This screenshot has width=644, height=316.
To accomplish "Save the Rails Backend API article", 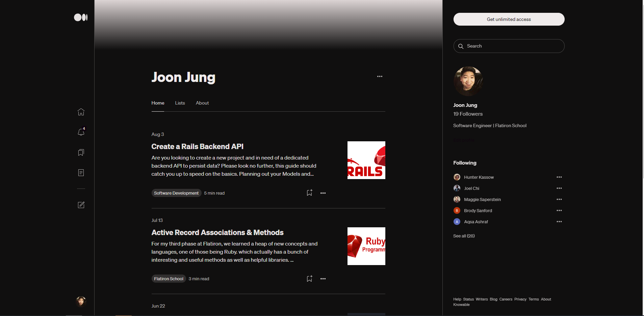I will pos(309,193).
